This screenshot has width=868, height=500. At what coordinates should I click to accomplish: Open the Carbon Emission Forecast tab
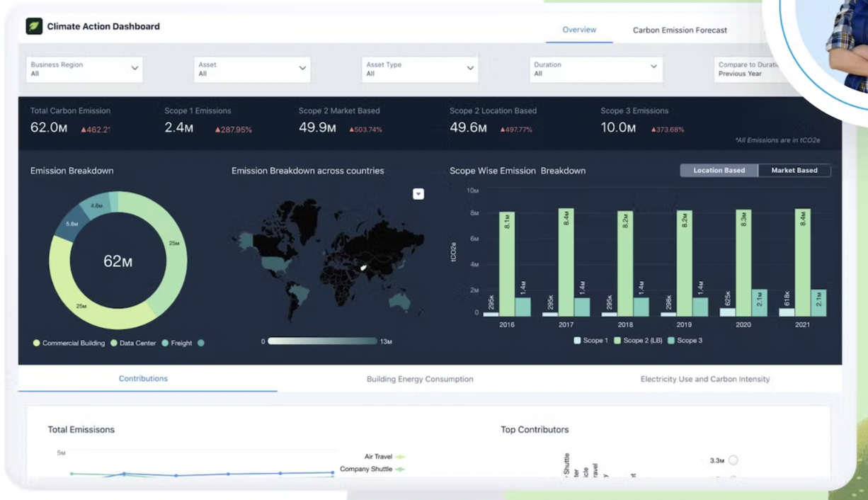coord(680,30)
